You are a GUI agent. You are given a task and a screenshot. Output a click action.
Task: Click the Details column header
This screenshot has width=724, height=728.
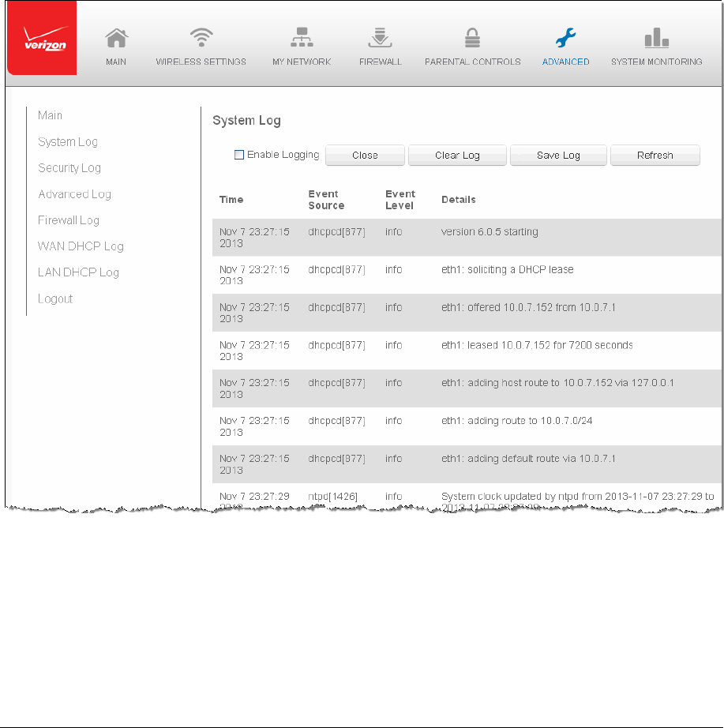click(459, 200)
